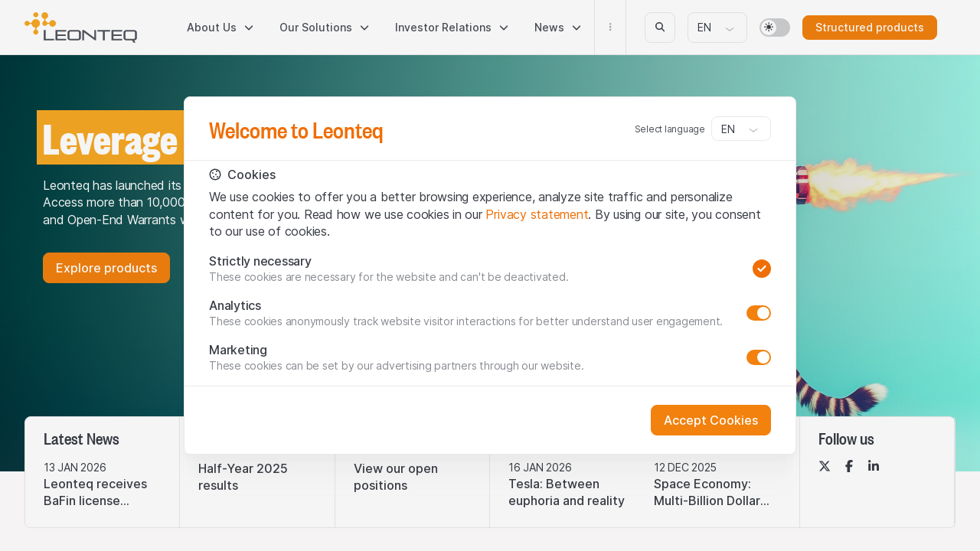Open Leonteq's LinkedIn page
The height and width of the screenshot is (551, 980).
click(874, 466)
